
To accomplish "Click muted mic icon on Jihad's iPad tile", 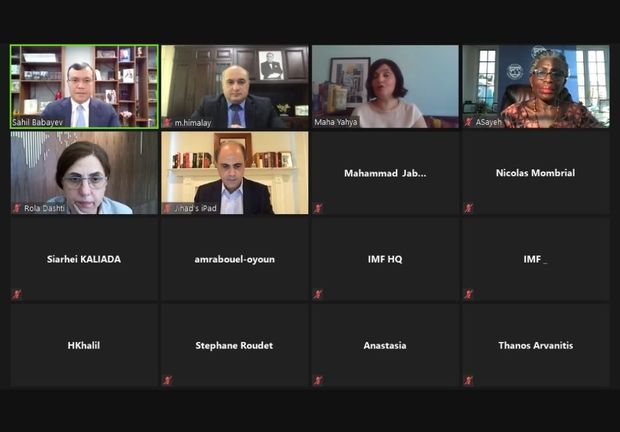I will [168, 208].
